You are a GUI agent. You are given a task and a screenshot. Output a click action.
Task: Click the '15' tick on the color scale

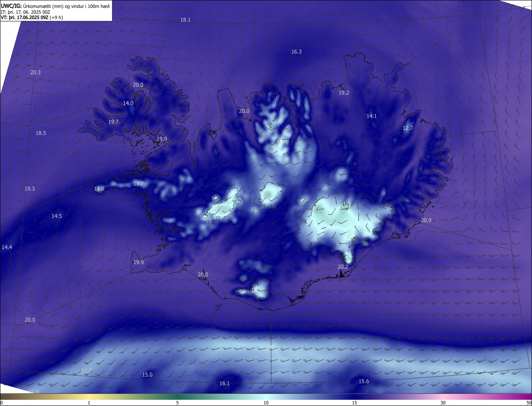point(355,403)
